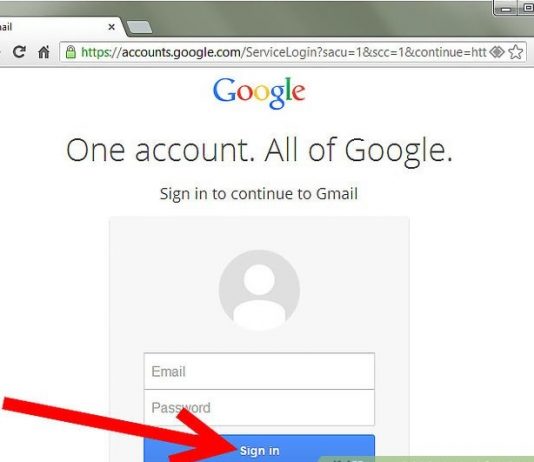Click the green banner at the bottom right
This screenshot has height=462, width=534.
point(426,459)
